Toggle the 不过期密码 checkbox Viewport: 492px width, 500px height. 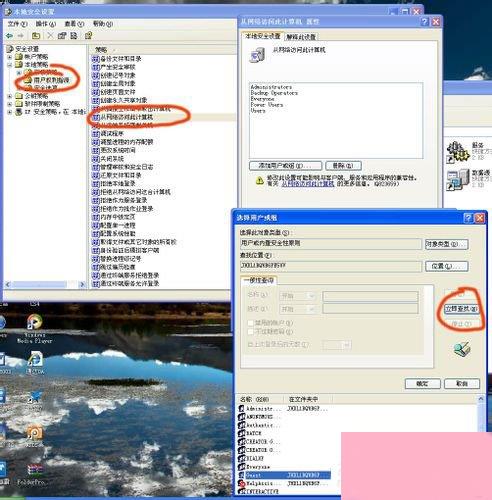(250, 332)
